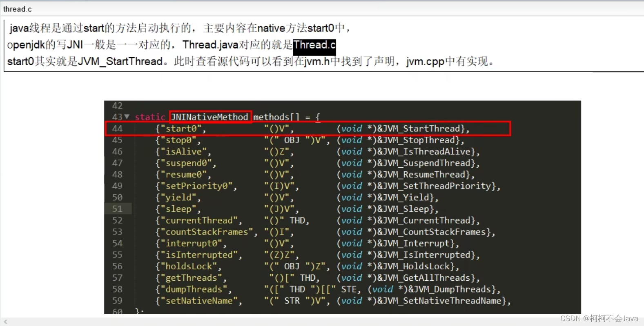Image resolution: width=644 pixels, height=326 pixels.
Task: Click the "(Z)Z" signature on line 55
Action: 279,255
